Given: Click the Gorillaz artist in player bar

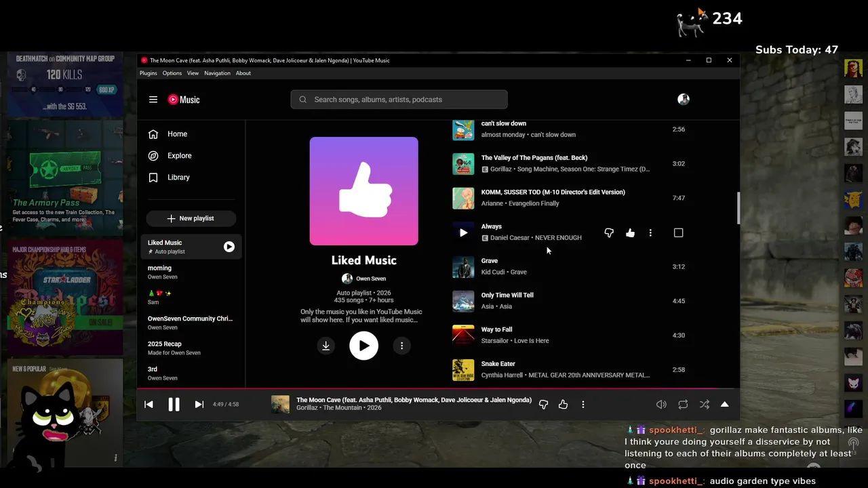Looking at the screenshot, I should (x=307, y=408).
